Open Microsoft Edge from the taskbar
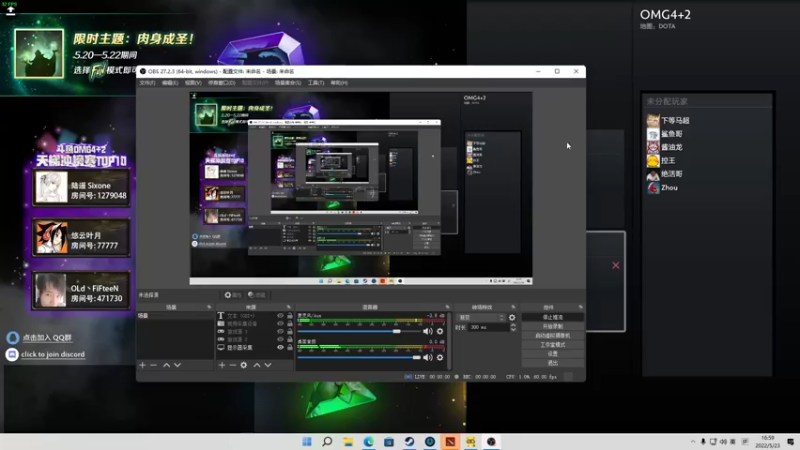This screenshot has height=450, width=800. pyautogui.click(x=368, y=441)
